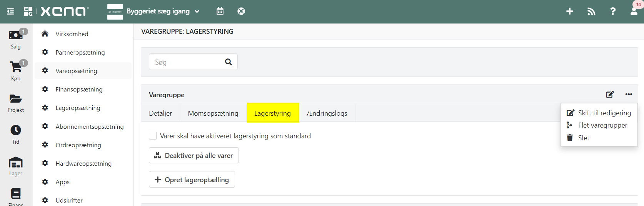Image resolution: width=644 pixels, height=206 pixels.
Task: Open the calendar icon in the top bar
Action: (220, 12)
